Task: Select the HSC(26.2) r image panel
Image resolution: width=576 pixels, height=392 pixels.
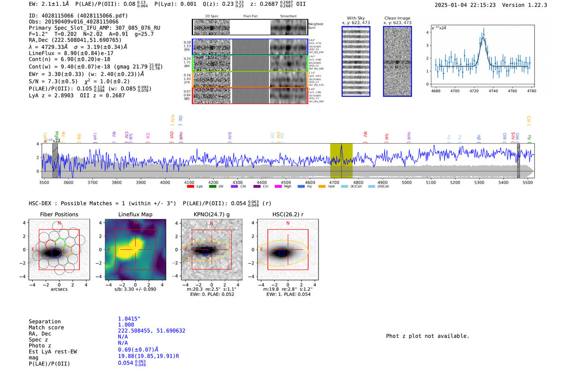Action: click(288, 250)
